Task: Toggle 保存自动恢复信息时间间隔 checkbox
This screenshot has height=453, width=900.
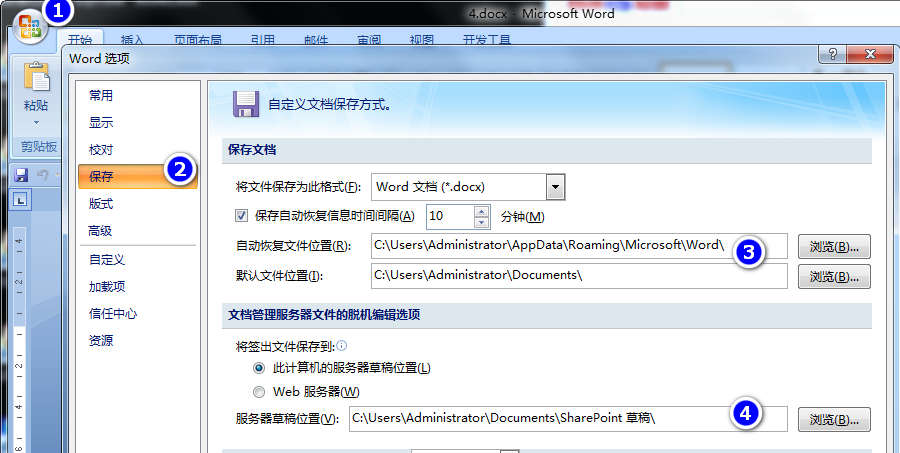Action: [241, 216]
